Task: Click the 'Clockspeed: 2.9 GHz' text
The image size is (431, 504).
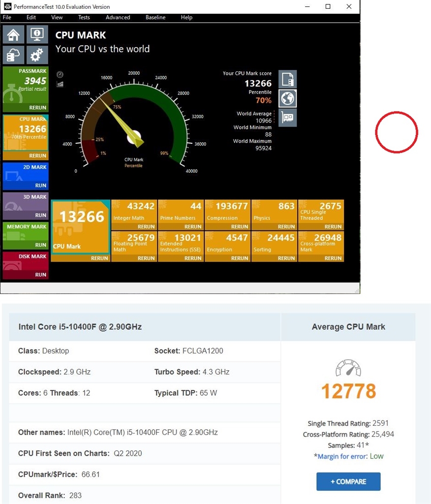Action: [x=54, y=372]
